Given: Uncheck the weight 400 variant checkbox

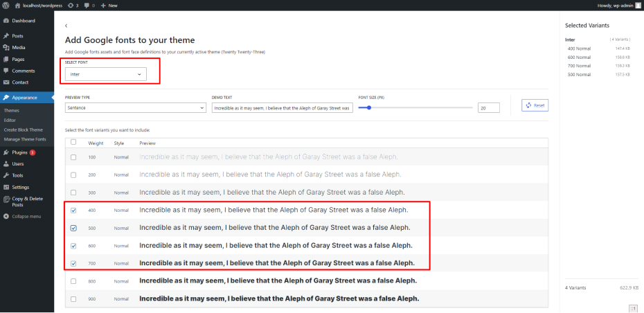Looking at the screenshot, I should pos(73,211).
